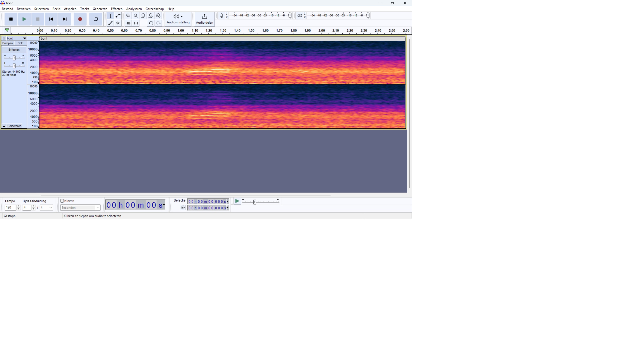Click the Tempo value field 120

[x=10, y=208]
